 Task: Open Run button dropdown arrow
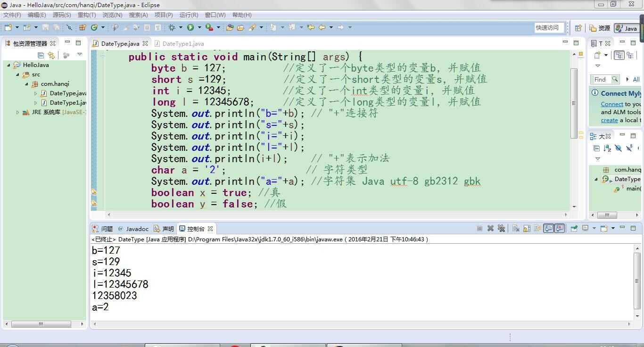pos(199,27)
